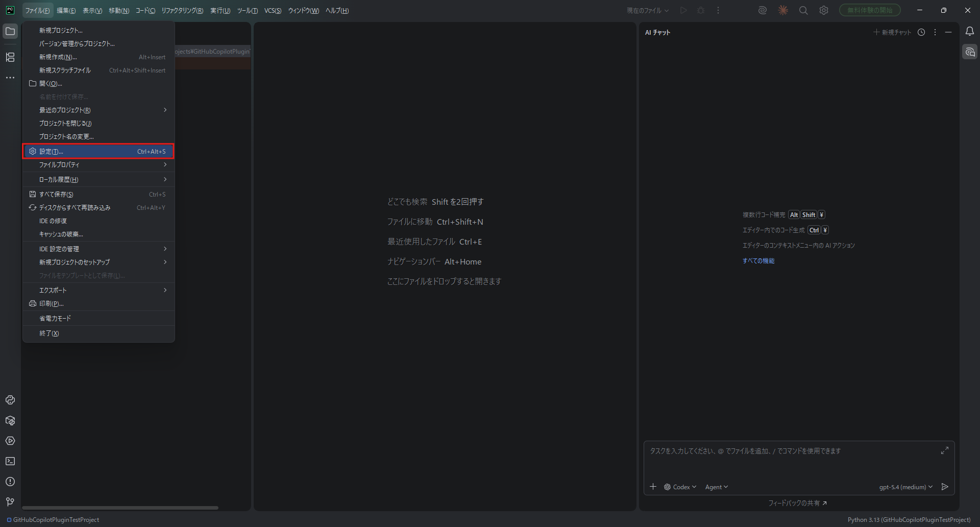The height and width of the screenshot is (527, 980).
Task: Expand the AI chat input field
Action: [x=944, y=450]
